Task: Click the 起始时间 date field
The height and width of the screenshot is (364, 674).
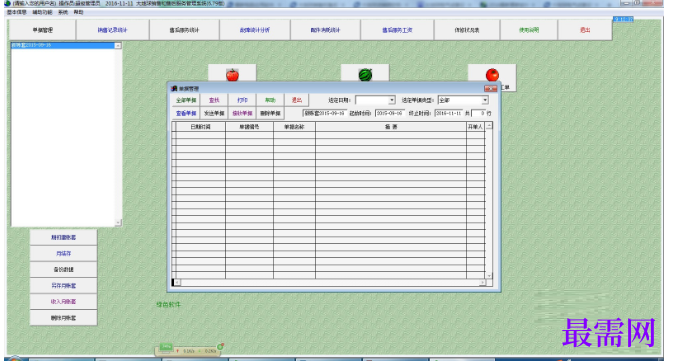Action: [389, 113]
